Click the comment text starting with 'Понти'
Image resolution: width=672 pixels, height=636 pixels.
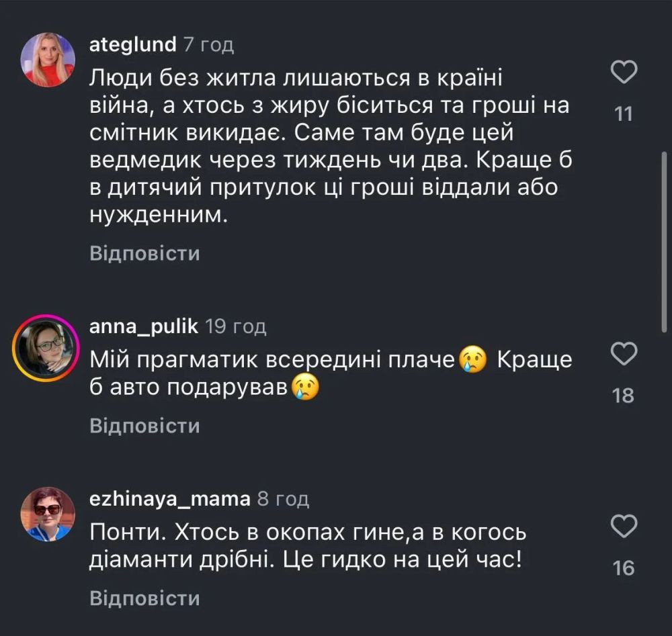306,545
